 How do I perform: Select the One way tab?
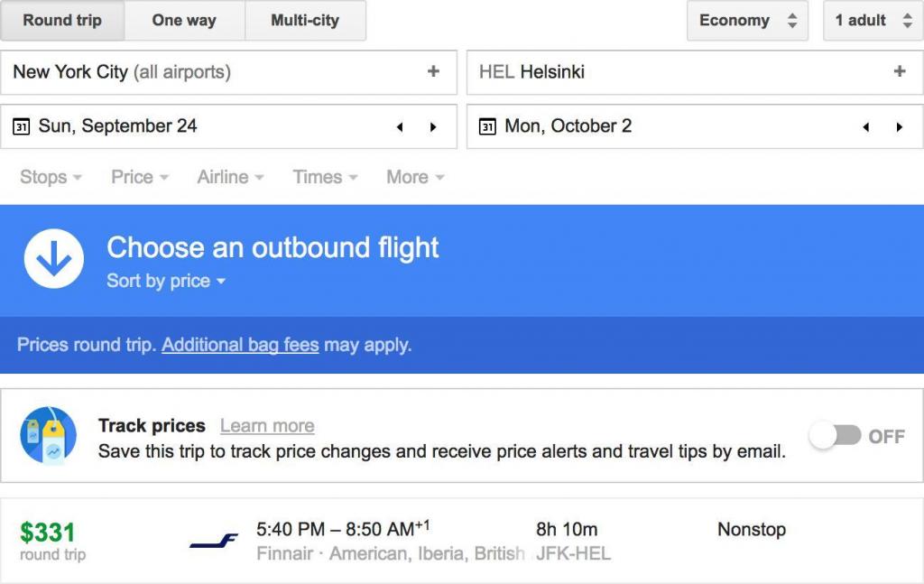point(184,20)
